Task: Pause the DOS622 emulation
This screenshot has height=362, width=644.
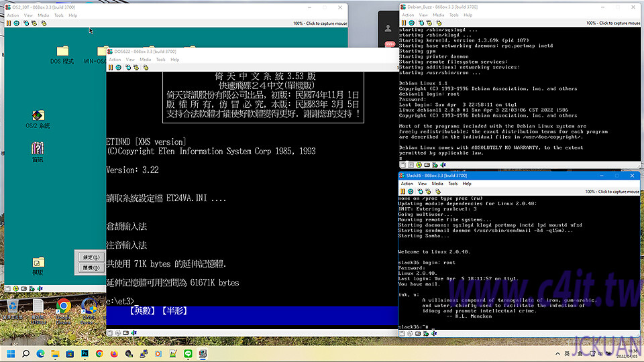Action: point(111,68)
